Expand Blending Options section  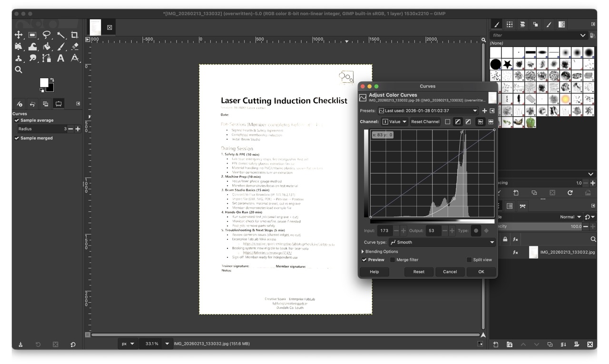[x=380, y=251]
